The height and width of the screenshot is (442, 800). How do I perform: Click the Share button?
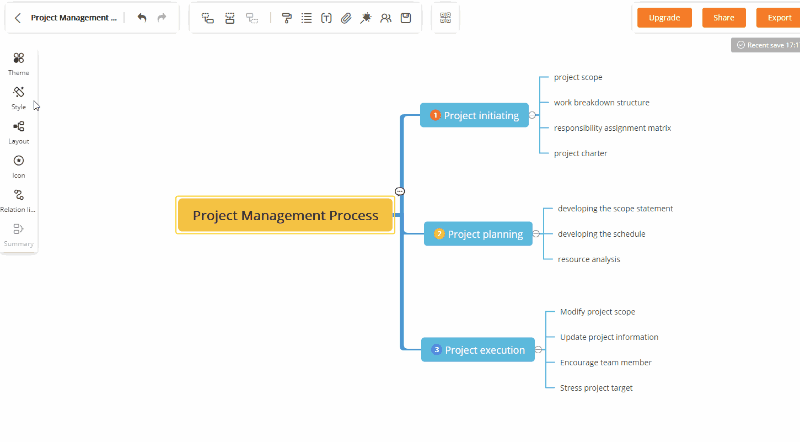pyautogui.click(x=723, y=18)
